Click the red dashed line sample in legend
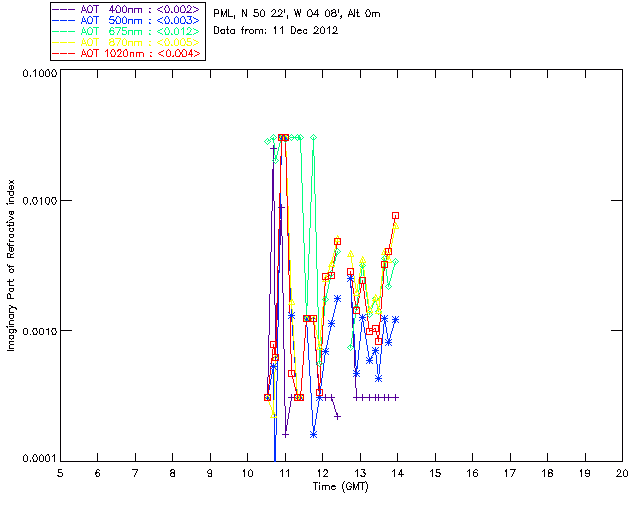 pos(64,53)
